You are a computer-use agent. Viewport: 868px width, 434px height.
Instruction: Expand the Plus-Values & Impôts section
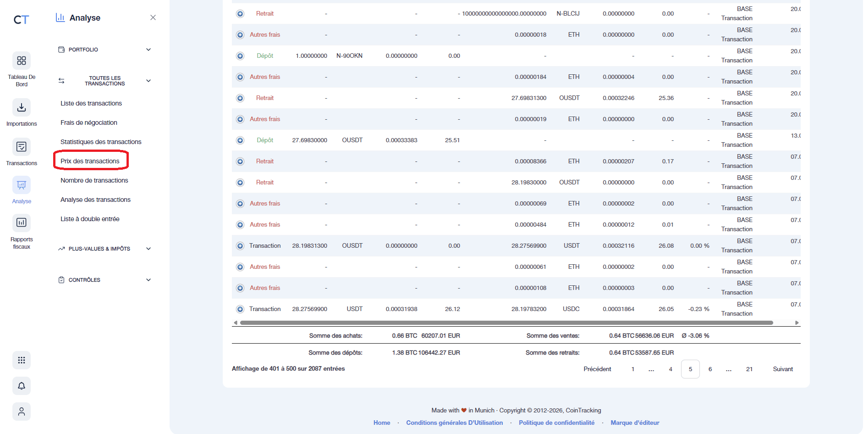[148, 248]
